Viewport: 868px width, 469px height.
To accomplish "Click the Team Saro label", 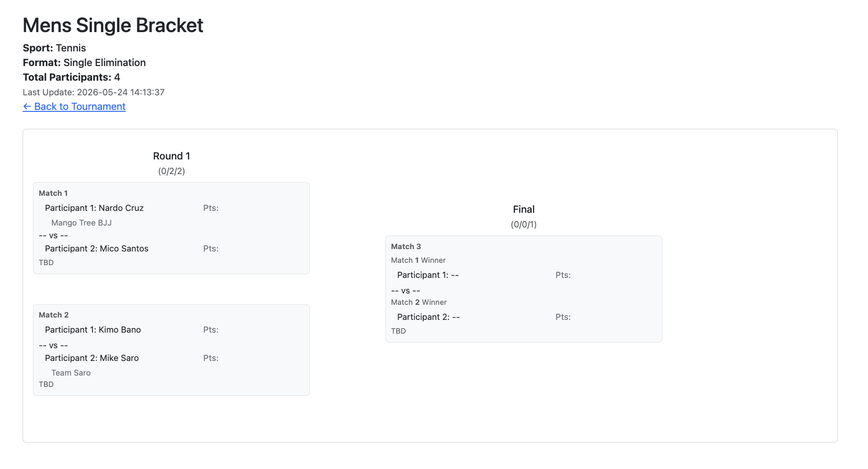I will (71, 373).
